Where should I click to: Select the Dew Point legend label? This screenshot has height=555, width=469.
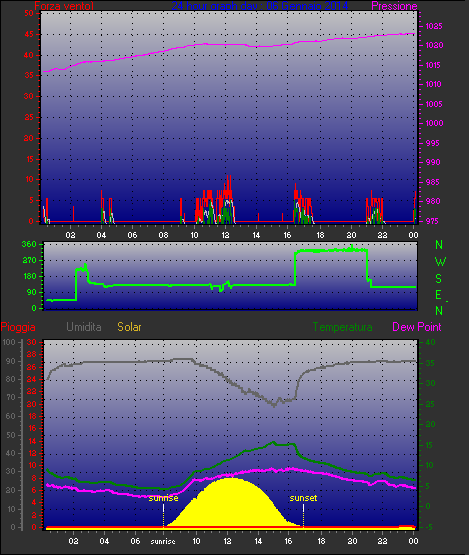tap(417, 327)
